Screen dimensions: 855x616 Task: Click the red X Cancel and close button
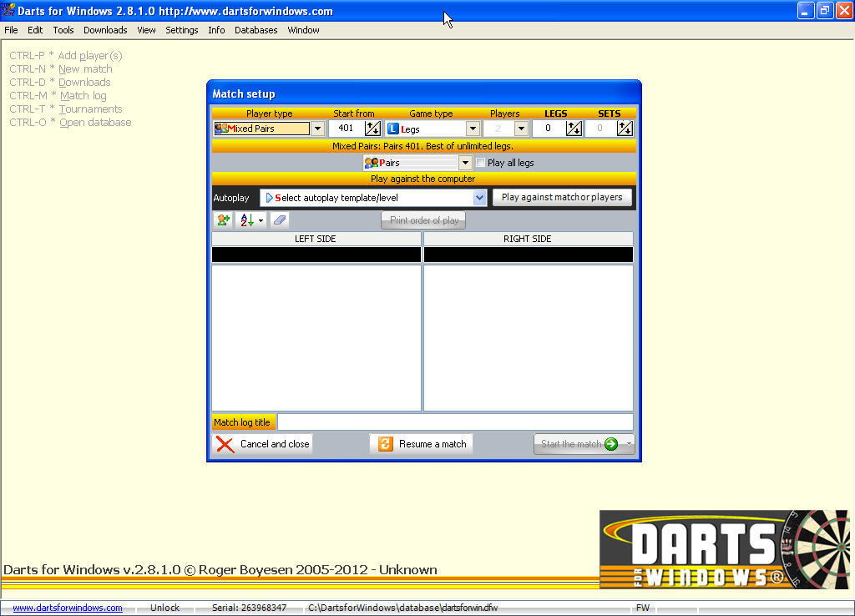(262, 444)
